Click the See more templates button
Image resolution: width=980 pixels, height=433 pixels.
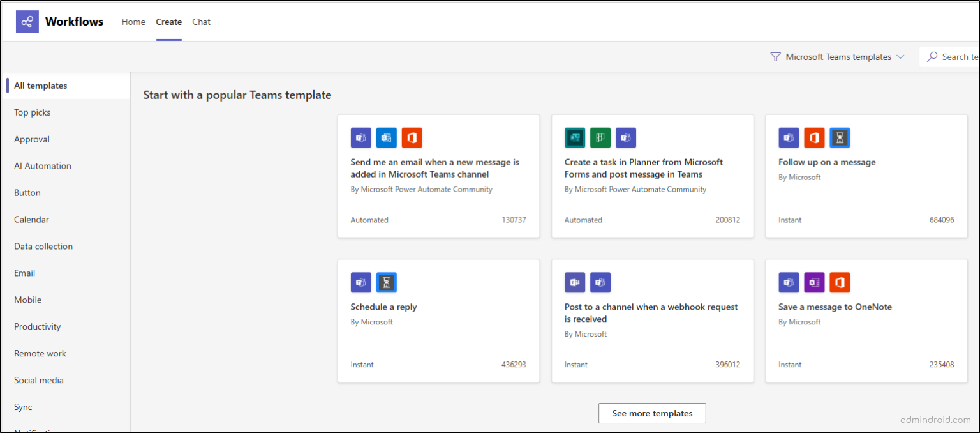tap(652, 413)
